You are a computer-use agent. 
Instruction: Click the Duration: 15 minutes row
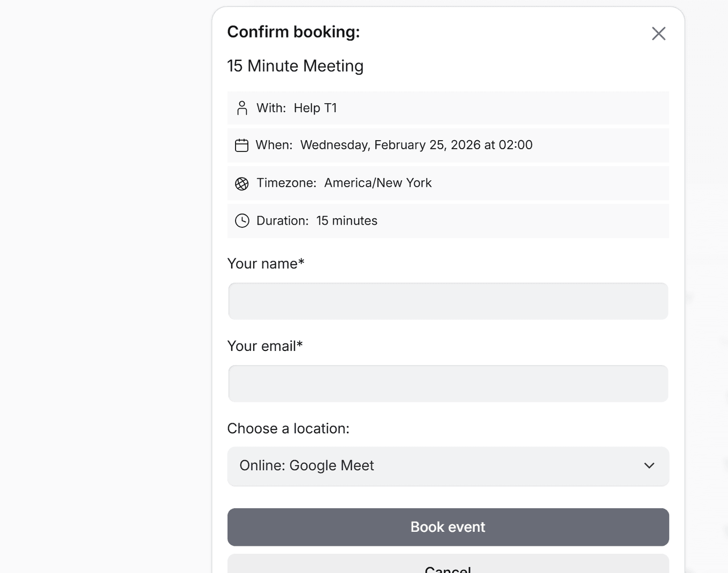(448, 220)
